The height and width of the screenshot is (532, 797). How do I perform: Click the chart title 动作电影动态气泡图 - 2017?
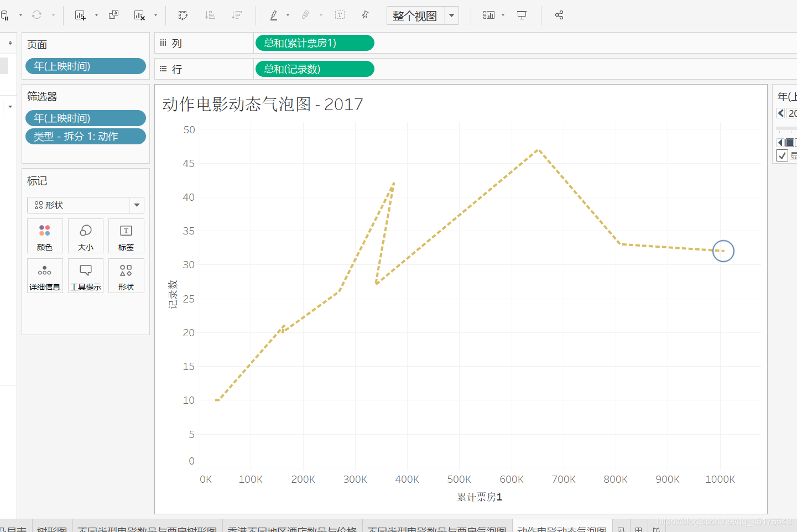click(x=263, y=104)
